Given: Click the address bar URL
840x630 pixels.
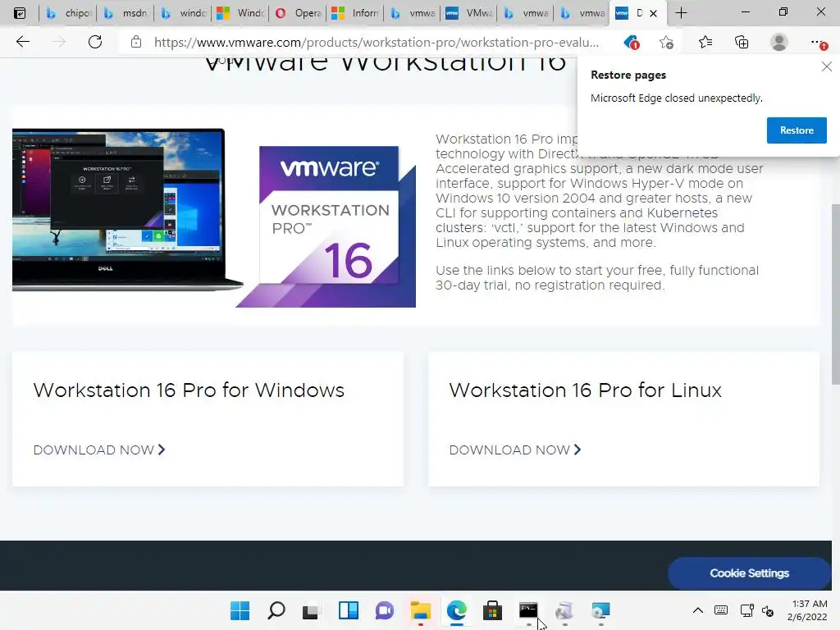Looking at the screenshot, I should click(376, 42).
